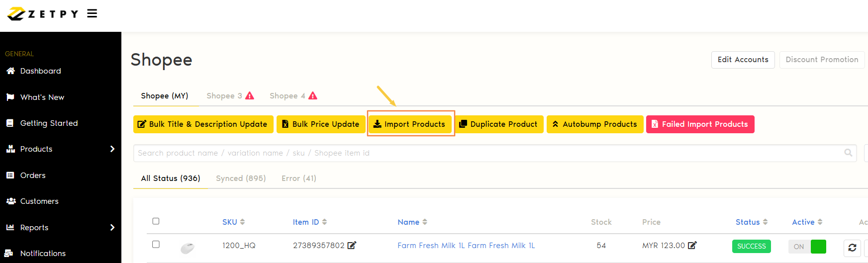This screenshot has height=263, width=868.
Task: Sort the table by SKU column
Action: click(233, 222)
